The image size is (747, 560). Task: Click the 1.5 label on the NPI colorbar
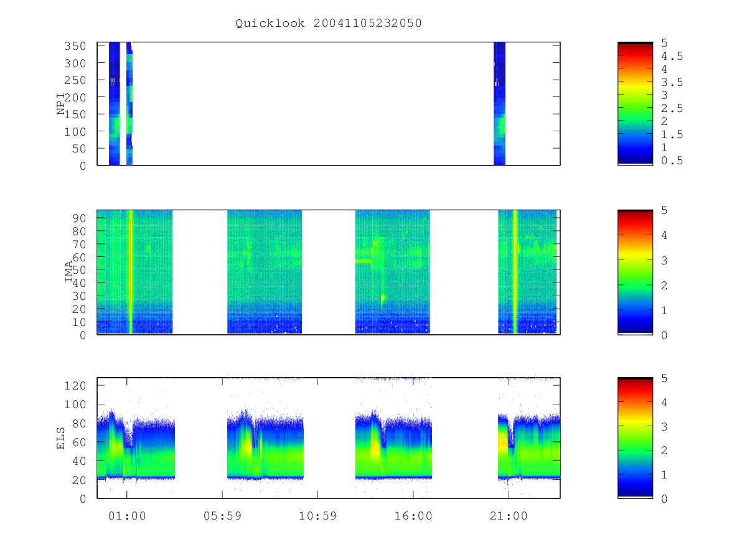coord(672,134)
